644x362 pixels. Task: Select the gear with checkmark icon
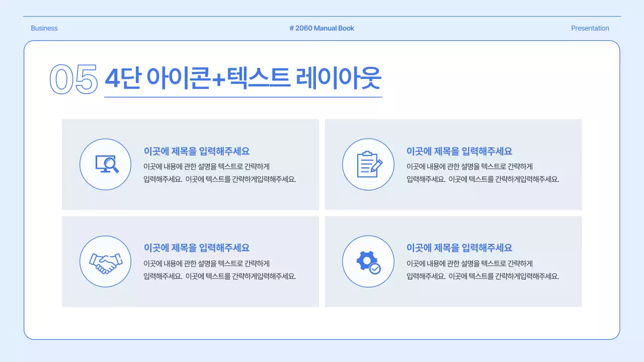(368, 261)
